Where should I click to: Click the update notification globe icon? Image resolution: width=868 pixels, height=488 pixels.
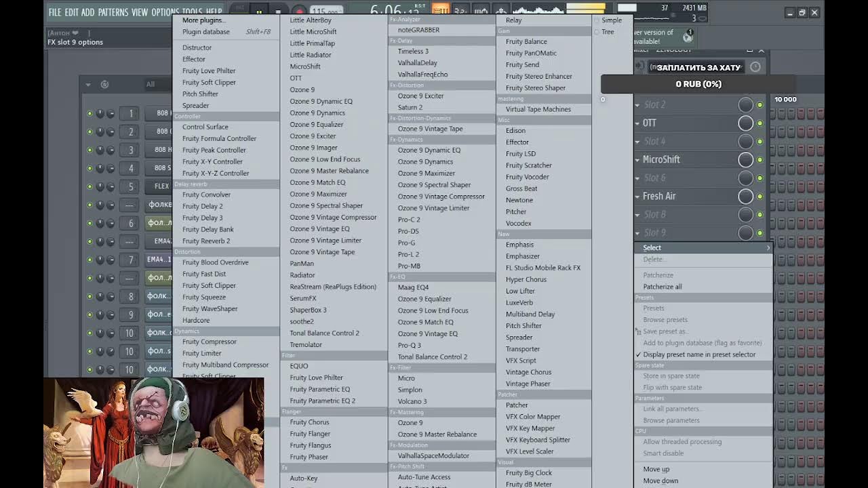(688, 37)
